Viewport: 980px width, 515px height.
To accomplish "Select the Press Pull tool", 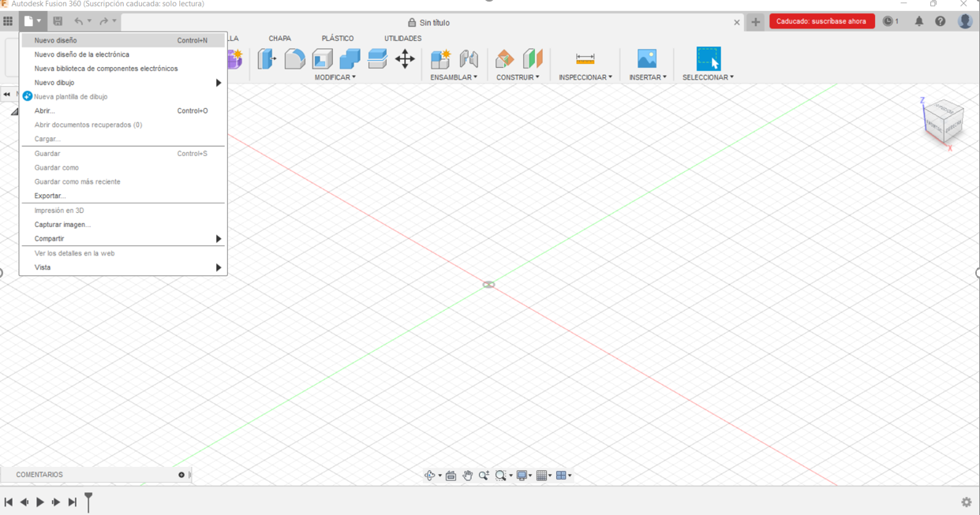I will [267, 59].
